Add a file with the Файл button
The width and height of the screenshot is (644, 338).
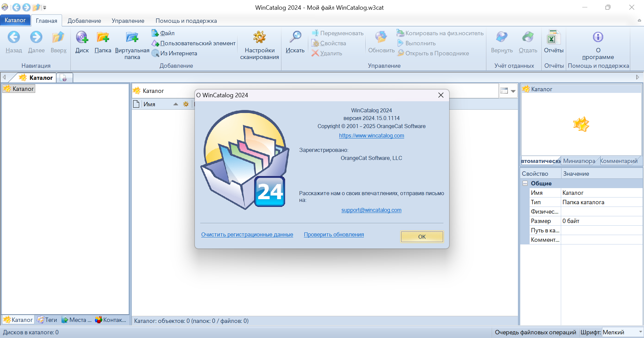pos(163,33)
